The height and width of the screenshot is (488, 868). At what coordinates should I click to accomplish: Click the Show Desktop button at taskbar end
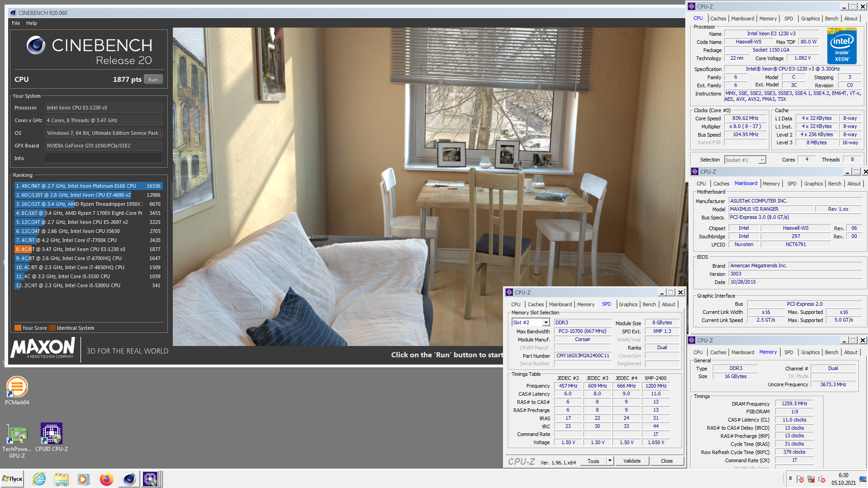coord(863,479)
